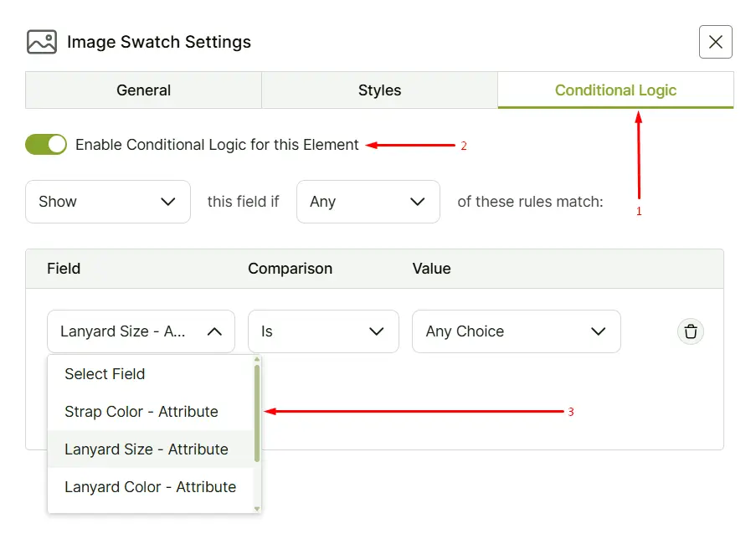This screenshot has width=756, height=539.
Task: Click the Comparison column header
Action: click(290, 269)
